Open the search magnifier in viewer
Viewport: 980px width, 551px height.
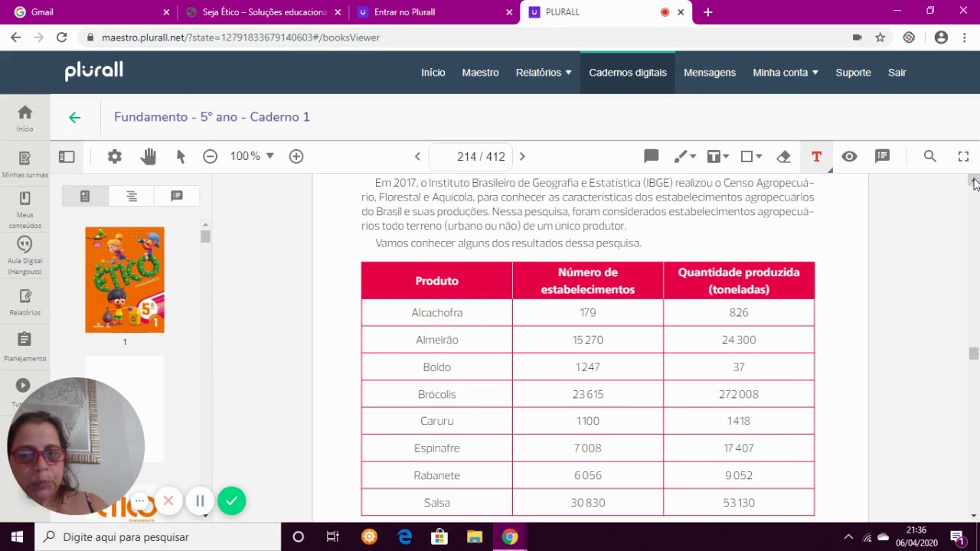[x=929, y=156]
